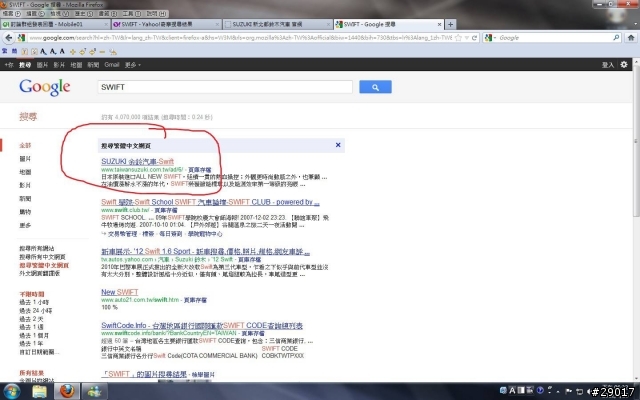
Task: Open the taskbar app next to Firefox
Action: 95,391
